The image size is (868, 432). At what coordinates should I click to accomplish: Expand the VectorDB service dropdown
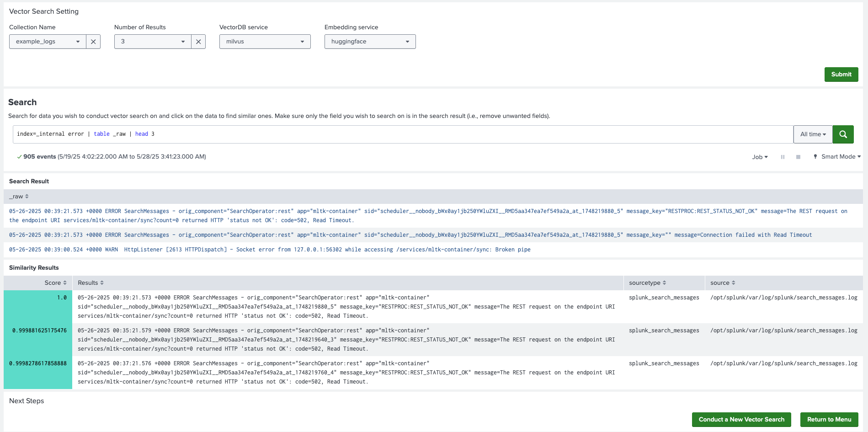coord(265,42)
